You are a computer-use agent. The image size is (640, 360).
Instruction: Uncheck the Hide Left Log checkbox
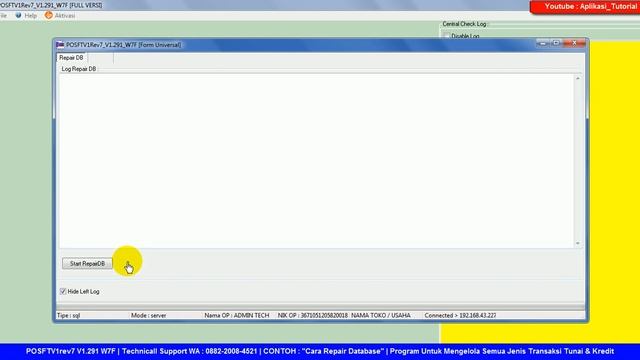[x=63, y=291]
